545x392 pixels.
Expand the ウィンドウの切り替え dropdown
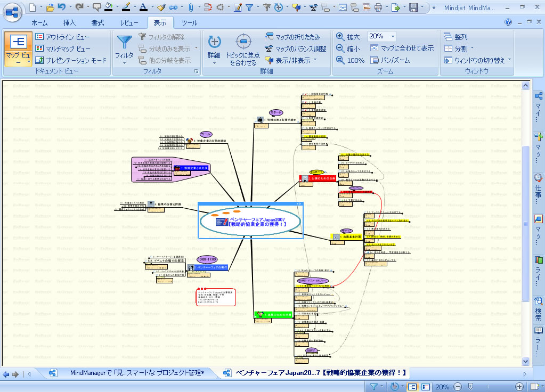pos(509,60)
